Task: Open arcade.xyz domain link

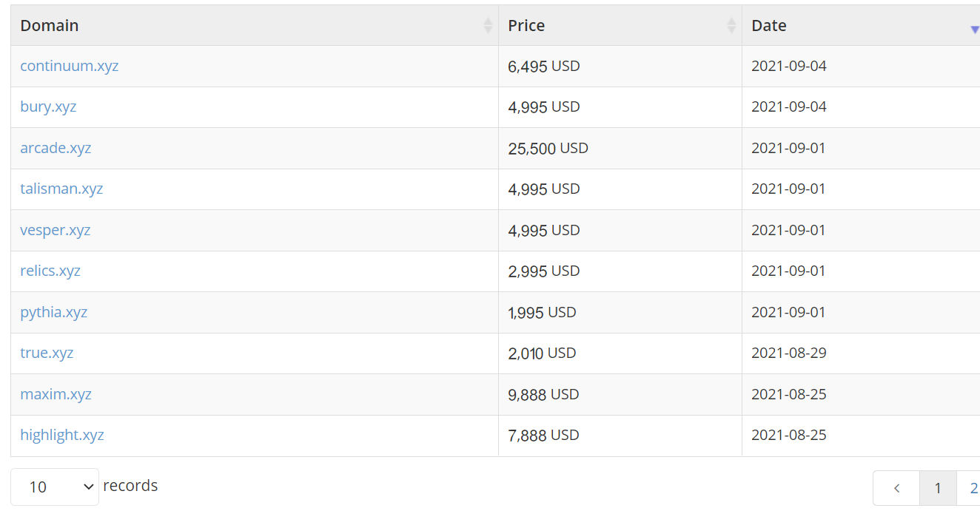Action: point(56,148)
